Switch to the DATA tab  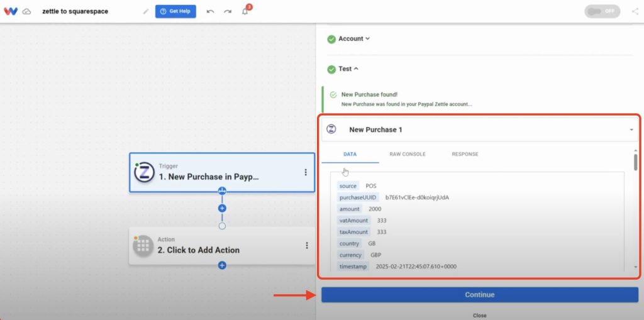(x=350, y=155)
